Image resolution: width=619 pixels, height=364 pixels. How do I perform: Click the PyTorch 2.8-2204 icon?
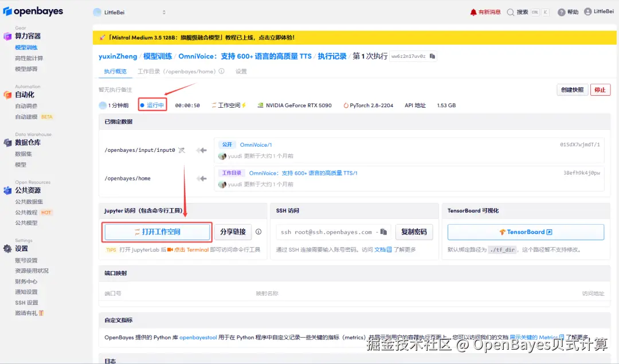[346, 105]
